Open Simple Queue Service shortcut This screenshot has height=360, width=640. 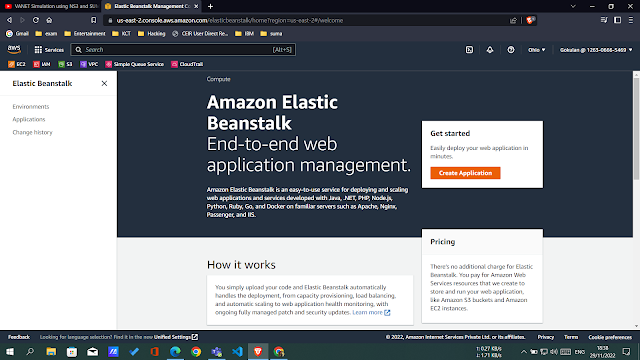pyautogui.click(x=134, y=64)
